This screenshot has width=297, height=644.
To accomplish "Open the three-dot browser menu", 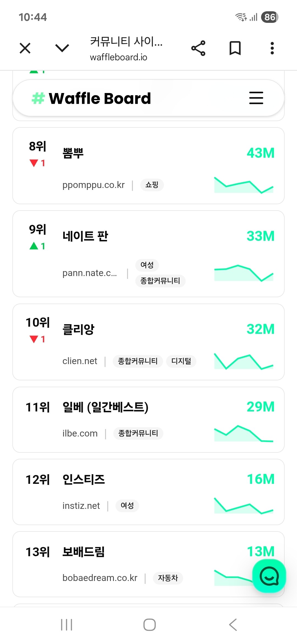I will click(272, 48).
